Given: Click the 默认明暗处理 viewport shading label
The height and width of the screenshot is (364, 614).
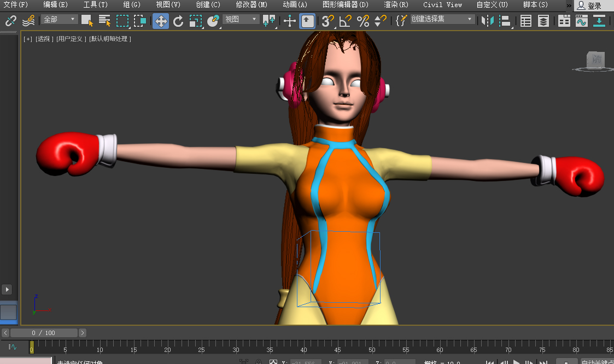Looking at the screenshot, I should coord(110,39).
